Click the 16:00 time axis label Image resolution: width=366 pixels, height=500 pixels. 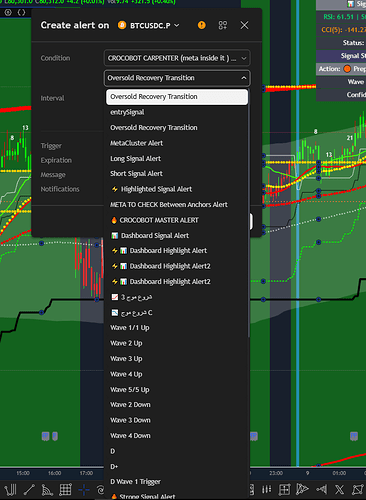[54, 473]
